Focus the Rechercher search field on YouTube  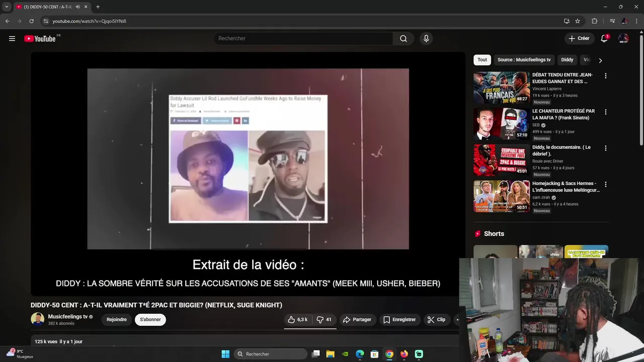point(303,39)
